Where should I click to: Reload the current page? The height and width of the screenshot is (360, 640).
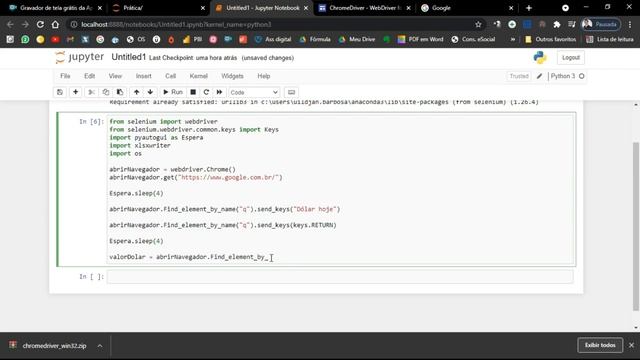click(x=40, y=24)
